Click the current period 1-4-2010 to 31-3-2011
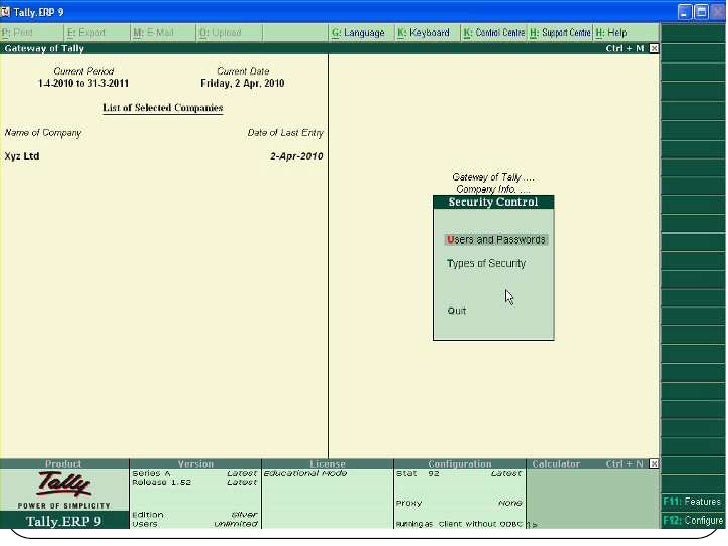 pyautogui.click(x=83, y=84)
